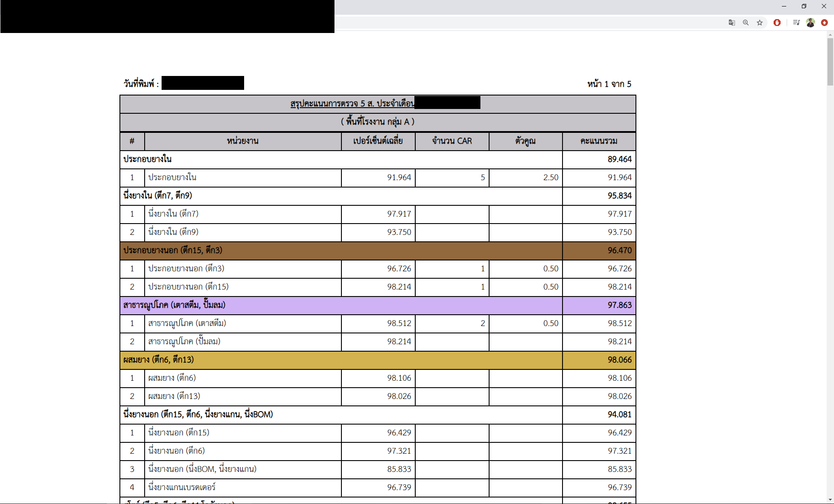Click the subtitle 'พื้นที่โรงงาน กลุ่ม A'
This screenshot has height=504, width=834.
(x=377, y=122)
